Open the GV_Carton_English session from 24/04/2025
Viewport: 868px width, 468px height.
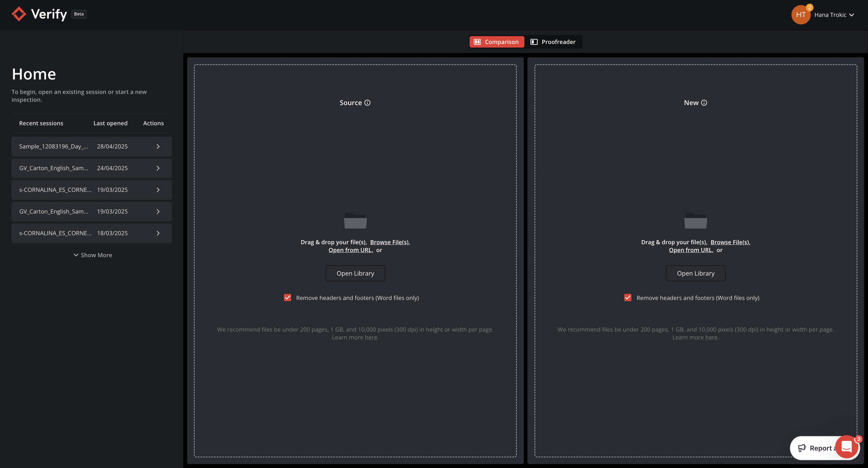(x=54, y=168)
